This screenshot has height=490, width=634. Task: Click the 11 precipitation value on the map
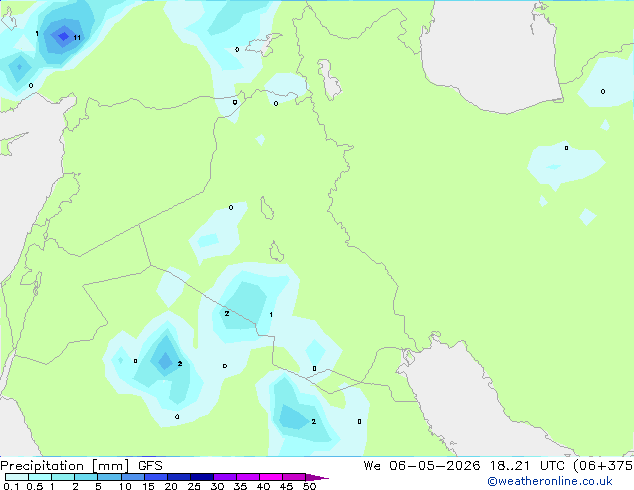[x=77, y=38]
